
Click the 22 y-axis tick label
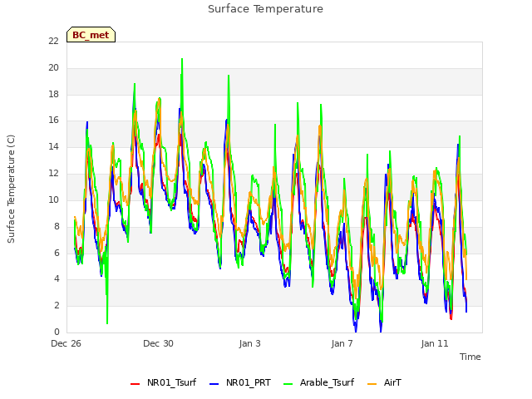[x=53, y=41]
